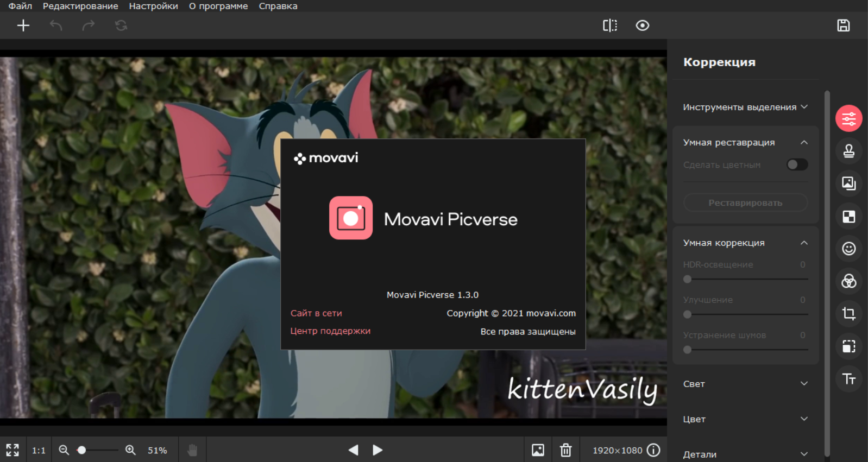Undo the last action
Viewport: 868px width, 462px height.
click(x=56, y=26)
